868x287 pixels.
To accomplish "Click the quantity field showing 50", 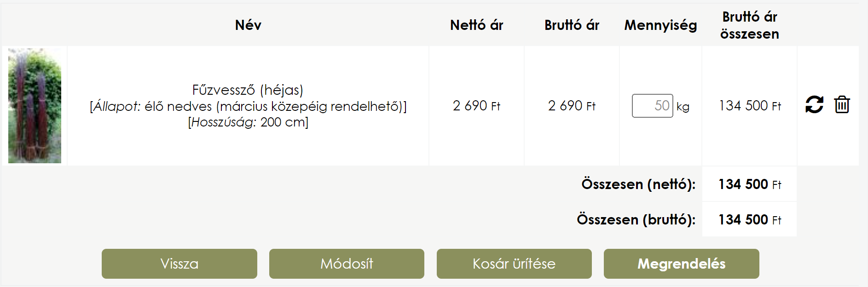I will tap(652, 106).
